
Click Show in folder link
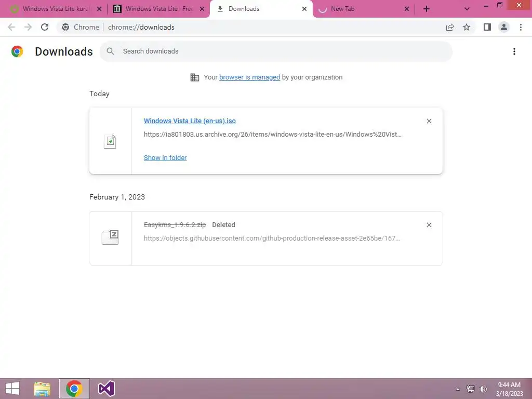(x=165, y=158)
